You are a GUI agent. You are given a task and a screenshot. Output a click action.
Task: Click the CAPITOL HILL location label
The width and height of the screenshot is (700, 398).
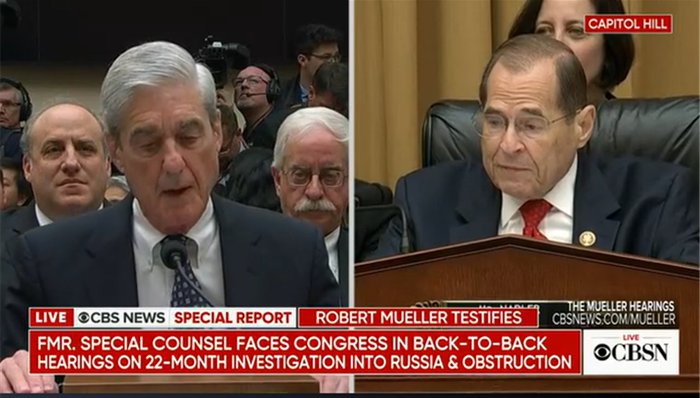pos(628,24)
